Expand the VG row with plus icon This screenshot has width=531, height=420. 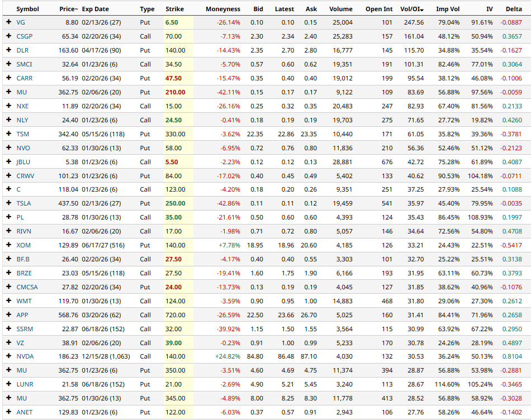pyautogui.click(x=9, y=22)
